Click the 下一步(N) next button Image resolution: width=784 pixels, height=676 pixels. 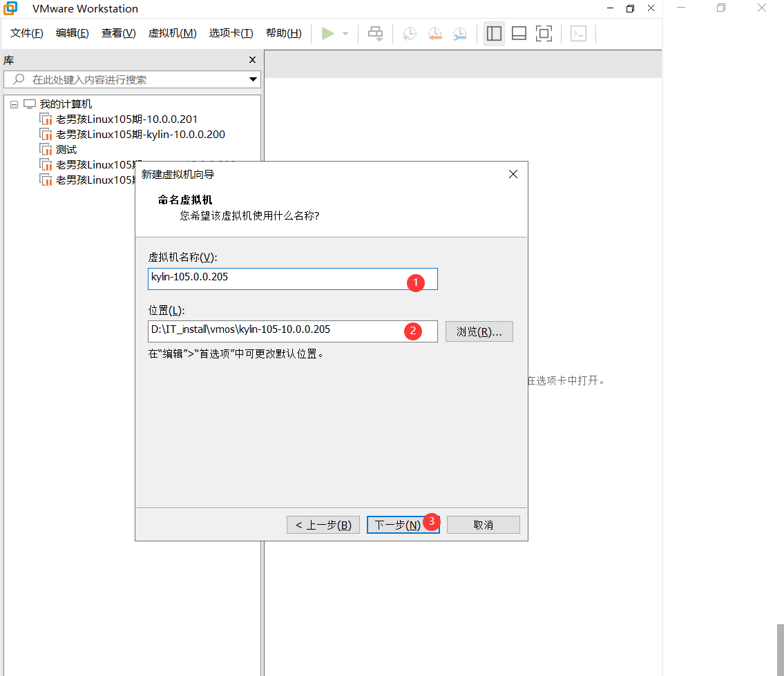click(403, 525)
